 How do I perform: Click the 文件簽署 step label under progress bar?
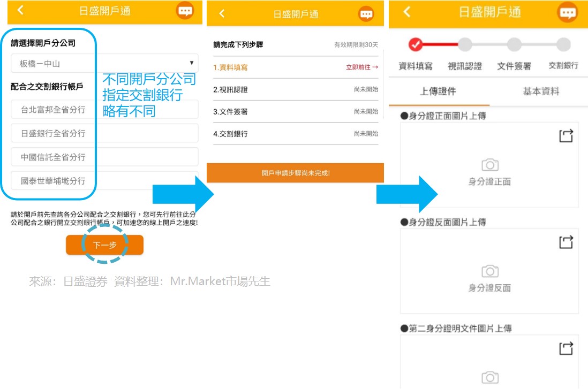tap(514, 66)
